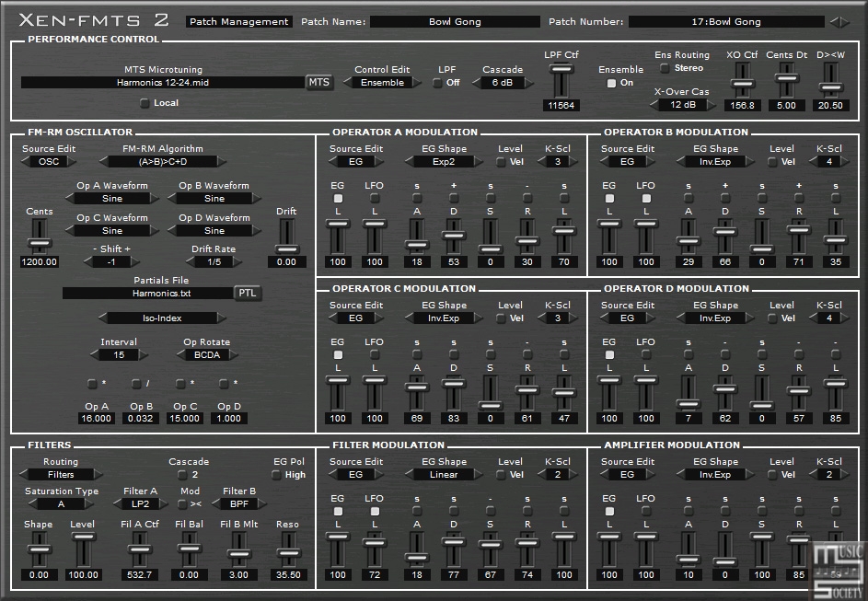
Task: Click the LPF Ctf slider handle
Action: (561, 69)
